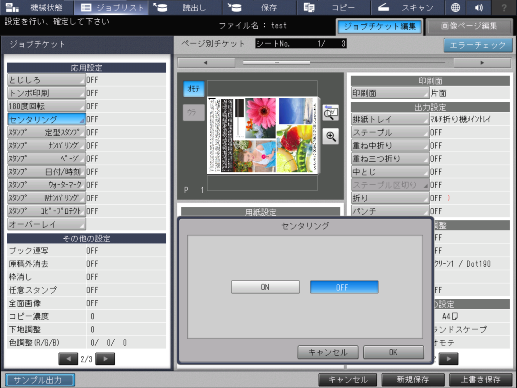Click the エラーチェック button

pos(478,45)
